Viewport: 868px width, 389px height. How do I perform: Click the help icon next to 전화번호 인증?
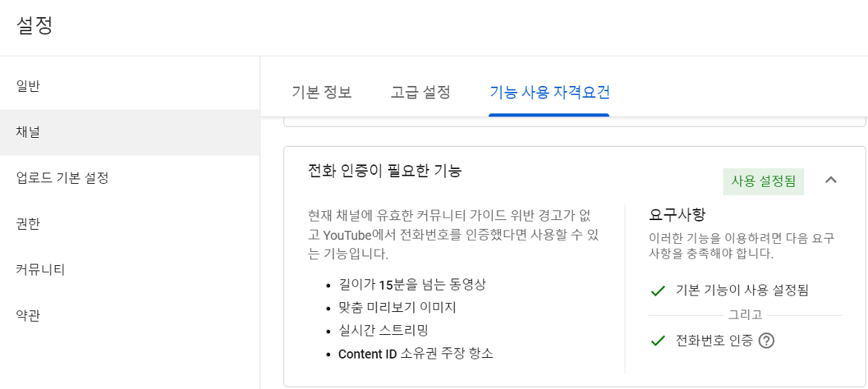point(766,341)
